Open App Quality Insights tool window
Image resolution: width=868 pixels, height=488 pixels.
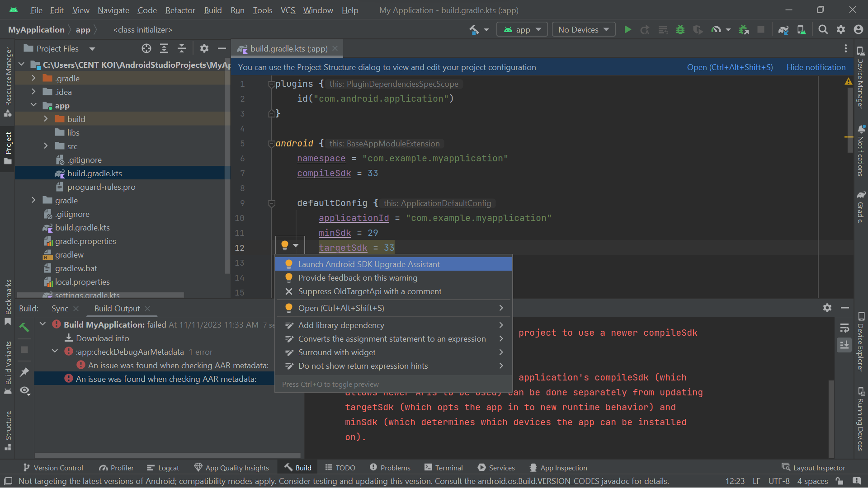pos(231,468)
